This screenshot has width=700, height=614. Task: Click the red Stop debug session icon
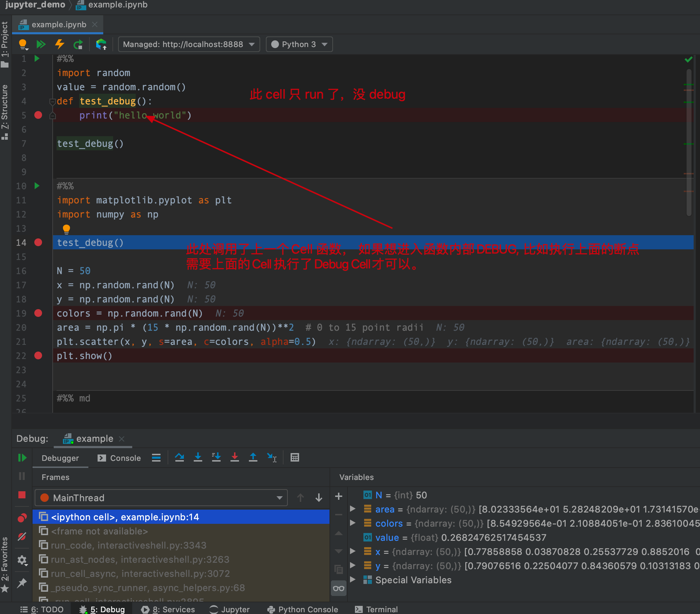[22, 495]
